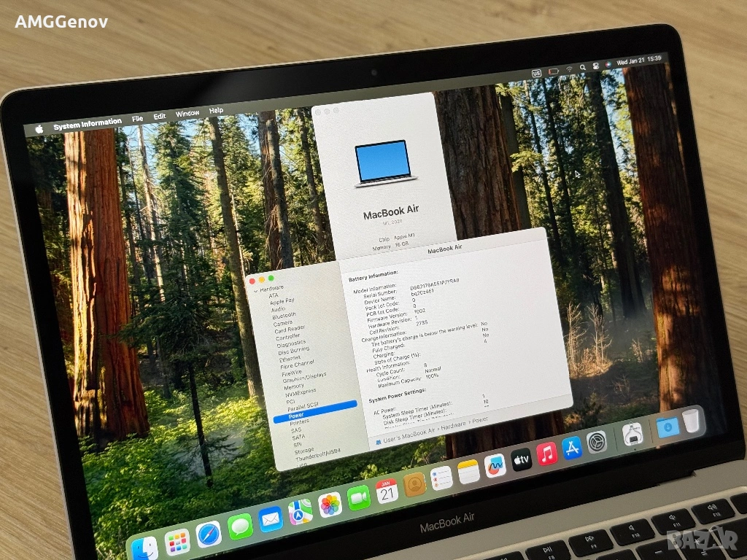Open the Apple menu

point(39,128)
